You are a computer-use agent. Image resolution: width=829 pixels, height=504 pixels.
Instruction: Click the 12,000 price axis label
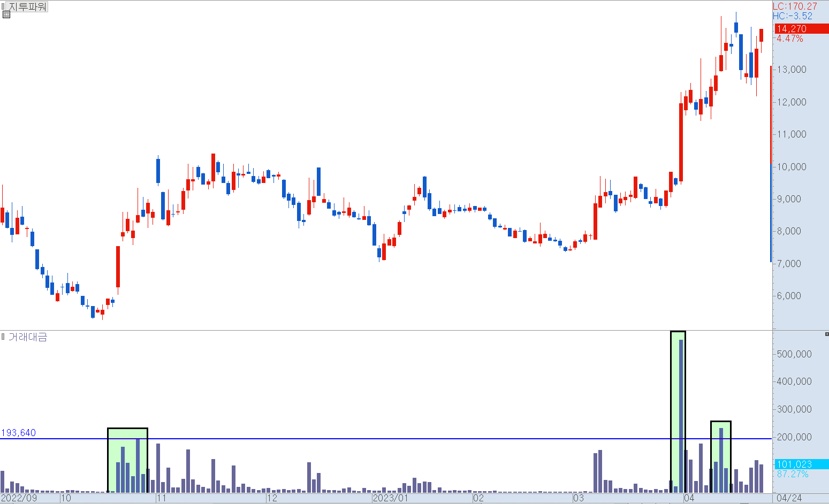point(792,102)
